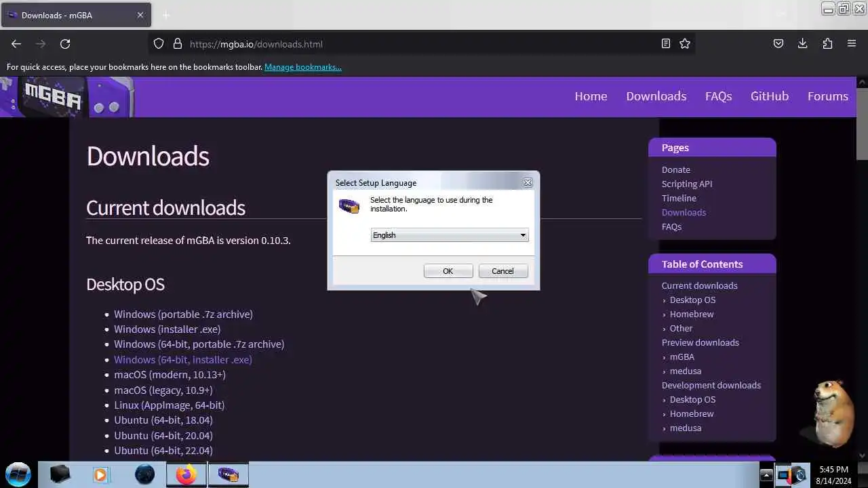Select the Downloads - mGBA browser tab

[x=75, y=15]
